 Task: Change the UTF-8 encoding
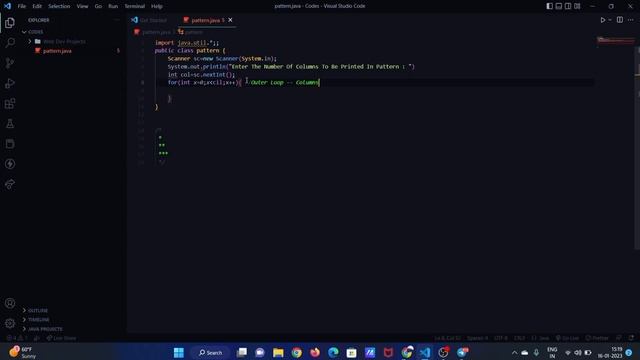pos(501,338)
